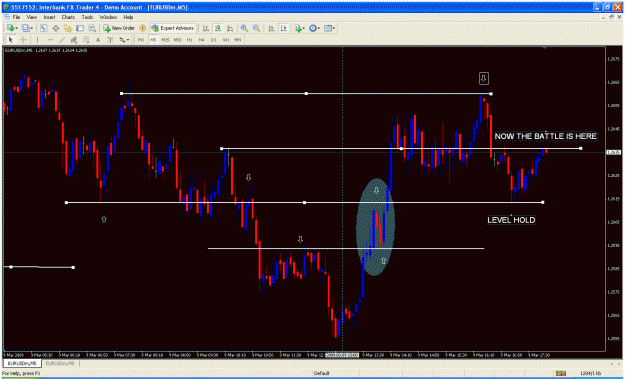Toggle the Market Watch window

coord(43,28)
